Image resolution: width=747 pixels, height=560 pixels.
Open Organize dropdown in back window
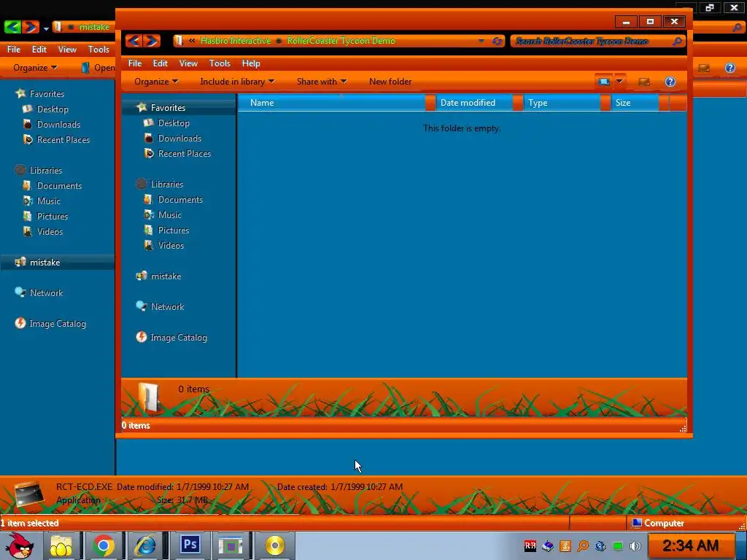click(x=35, y=68)
